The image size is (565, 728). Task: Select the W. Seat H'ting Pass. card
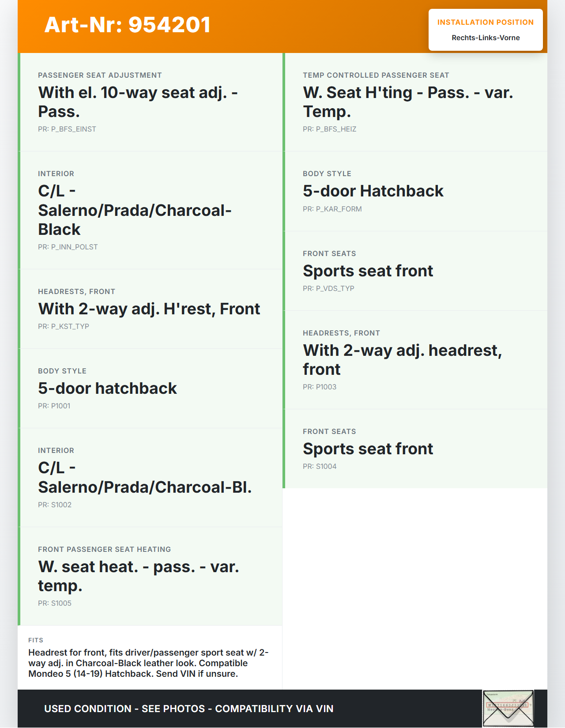415,102
